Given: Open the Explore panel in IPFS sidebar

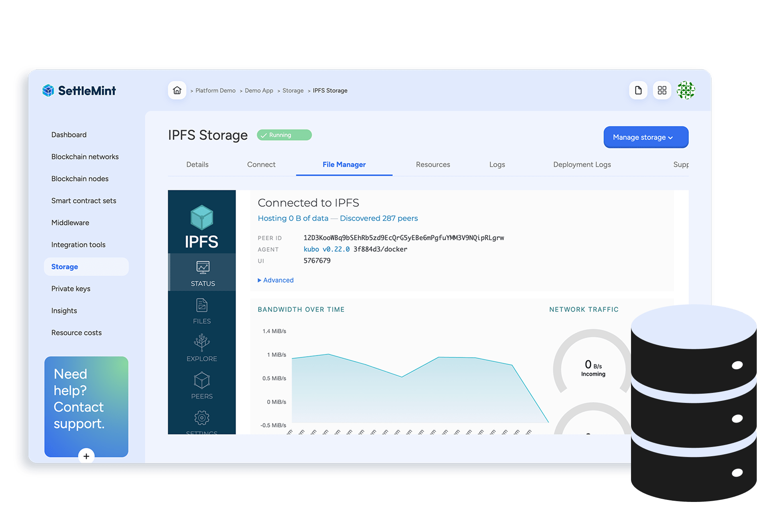Looking at the screenshot, I should tap(202, 348).
